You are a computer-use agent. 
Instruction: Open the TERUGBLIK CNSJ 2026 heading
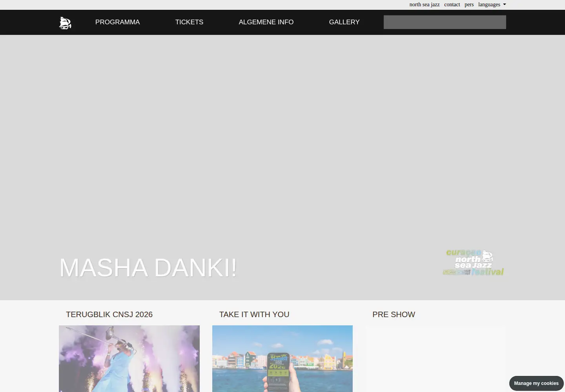tap(109, 314)
